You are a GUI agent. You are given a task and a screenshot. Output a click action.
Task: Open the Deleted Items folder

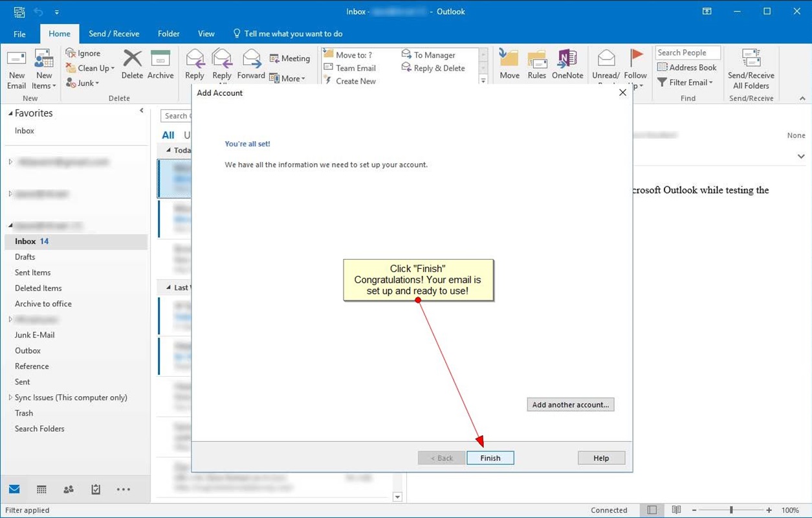[x=38, y=288]
